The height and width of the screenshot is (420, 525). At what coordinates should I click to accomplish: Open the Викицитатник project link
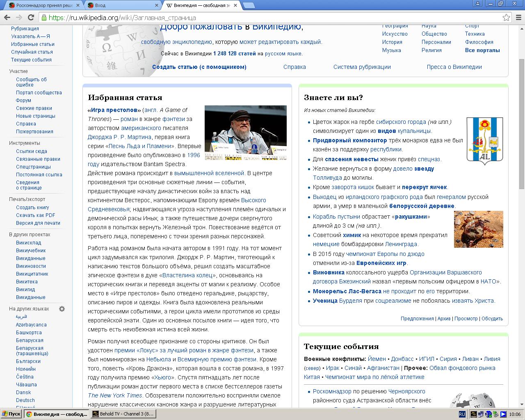tap(32, 274)
